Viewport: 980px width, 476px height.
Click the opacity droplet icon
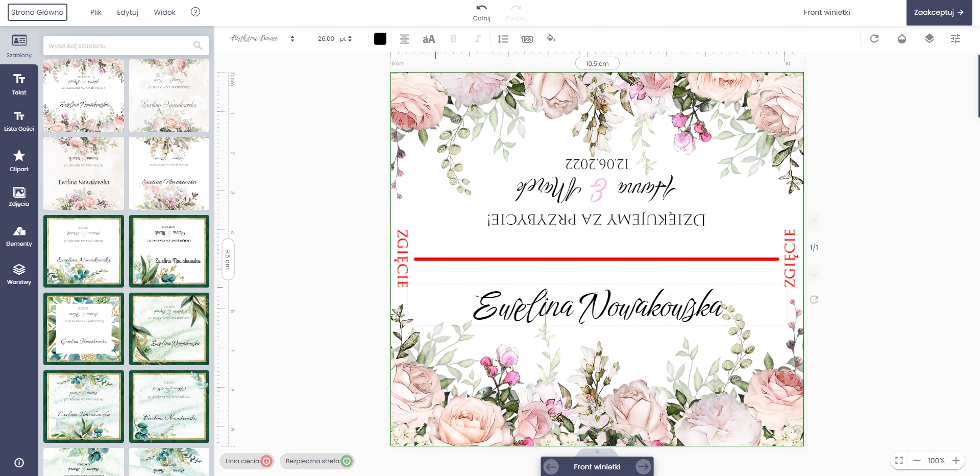click(902, 39)
